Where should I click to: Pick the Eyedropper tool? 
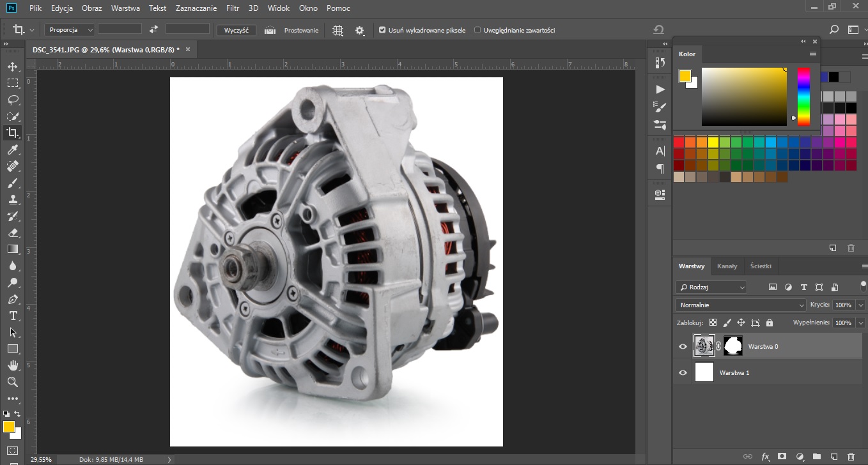[13, 149]
